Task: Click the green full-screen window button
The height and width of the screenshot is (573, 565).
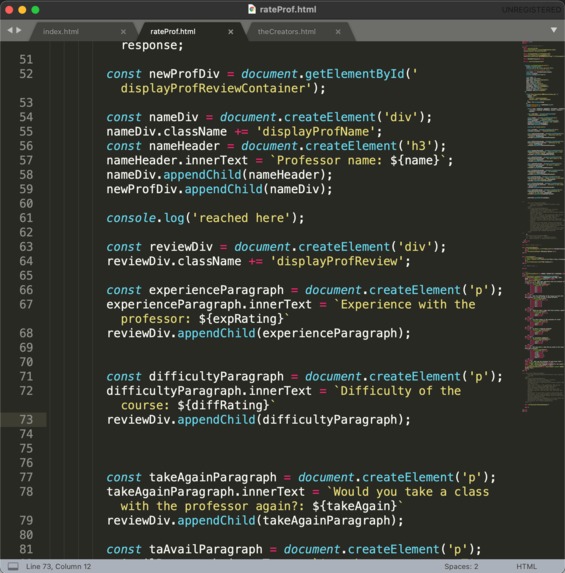Action: 35,10
